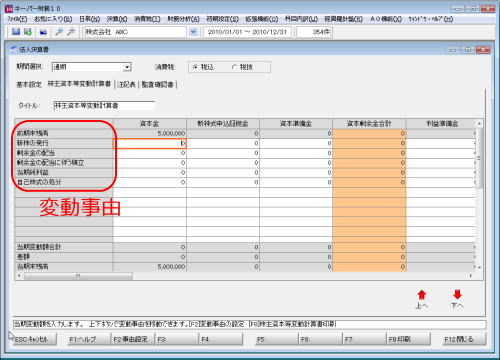Expand the company dropdown next to 株式会社 ABC

[x=193, y=32]
